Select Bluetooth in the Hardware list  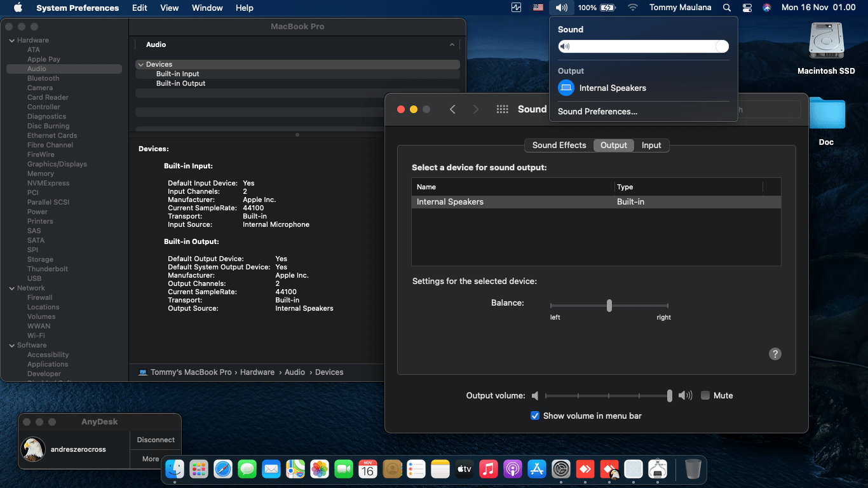pos(43,78)
